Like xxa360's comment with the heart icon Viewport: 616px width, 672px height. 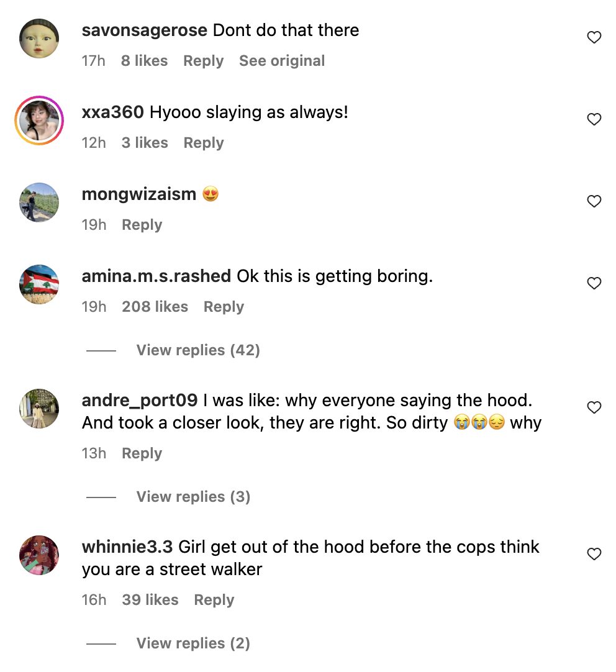(x=594, y=120)
